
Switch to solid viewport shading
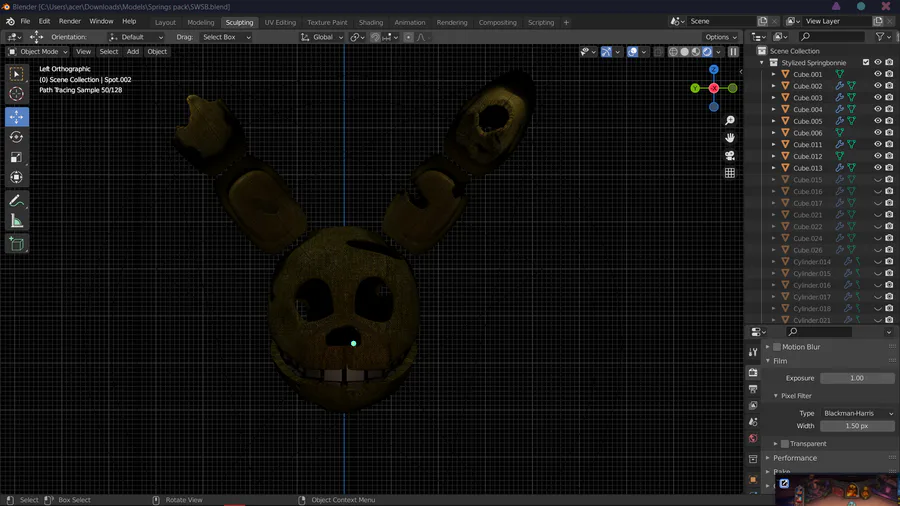[x=685, y=52]
